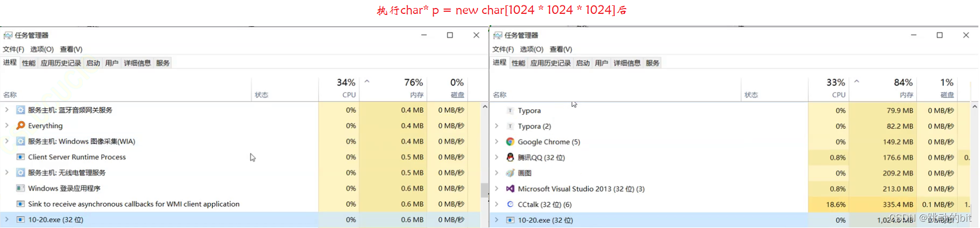Sort by 84% 内存 column in right window

pyautogui.click(x=883, y=88)
